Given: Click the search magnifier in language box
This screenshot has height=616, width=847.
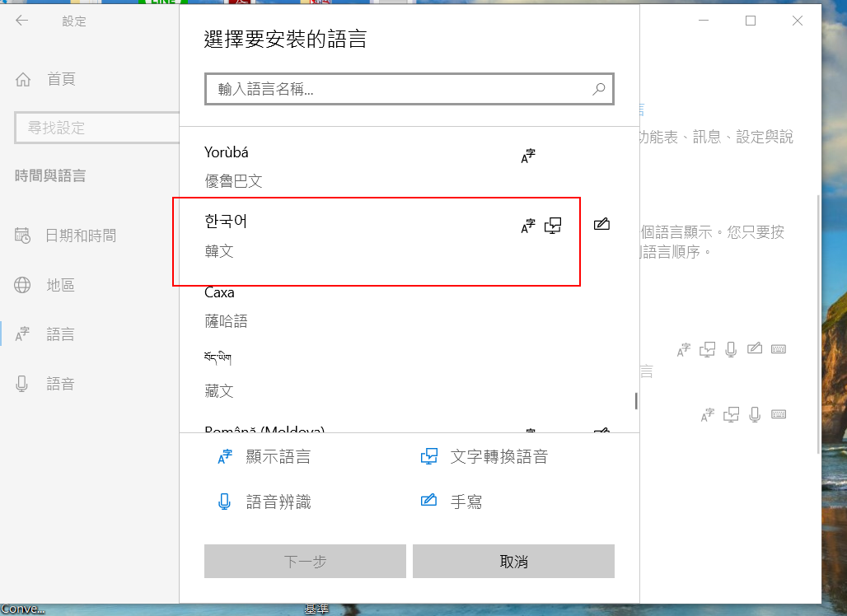Looking at the screenshot, I should [x=599, y=89].
